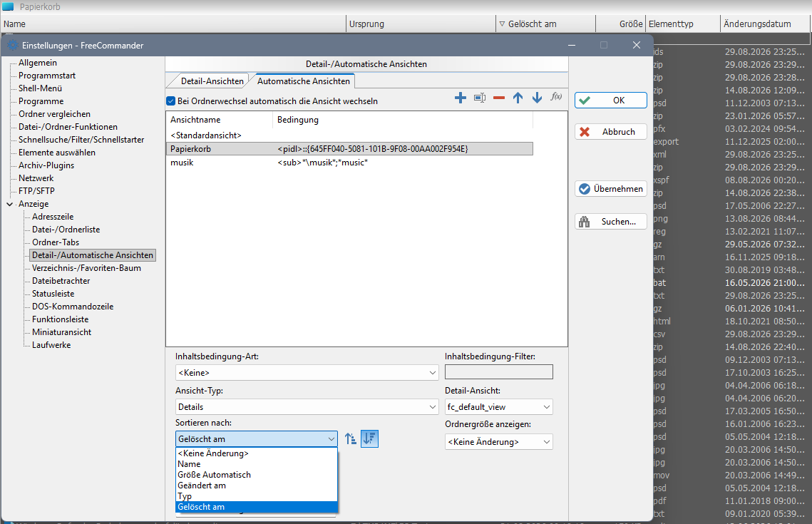Open the Inhaltsbedingung-Art dropdown
The width and height of the screenshot is (812, 524).
point(307,373)
